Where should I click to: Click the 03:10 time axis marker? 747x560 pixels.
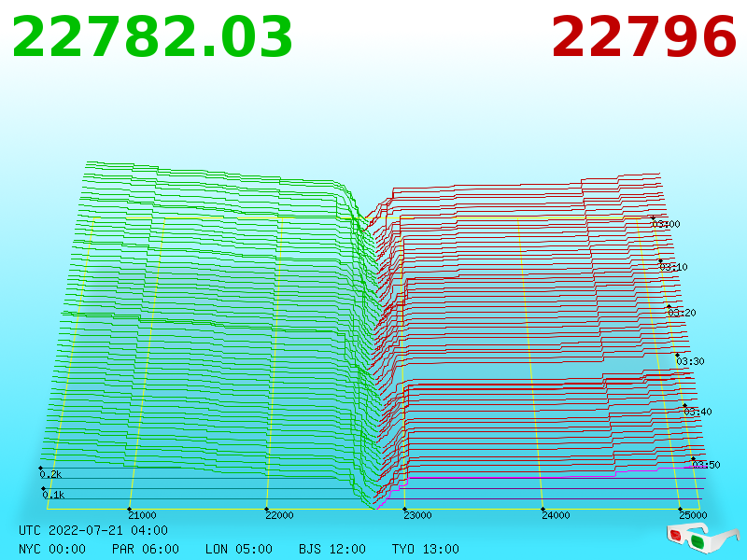(673, 267)
